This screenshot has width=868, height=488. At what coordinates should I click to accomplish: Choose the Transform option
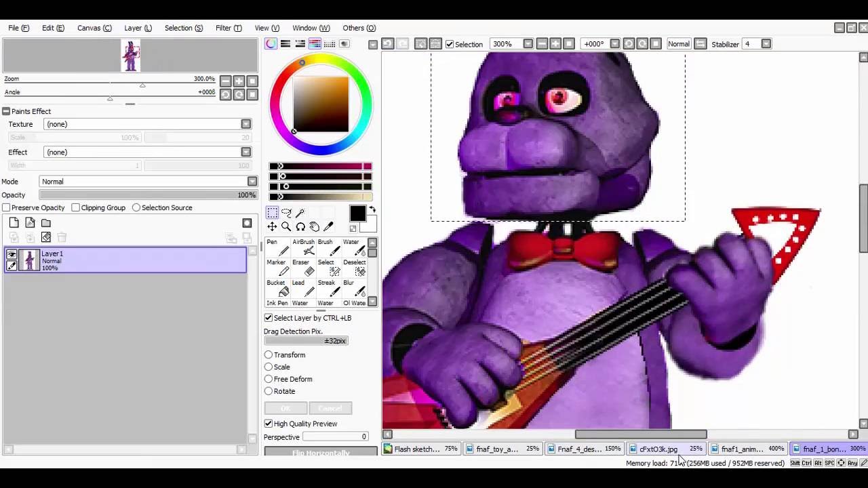click(269, 355)
